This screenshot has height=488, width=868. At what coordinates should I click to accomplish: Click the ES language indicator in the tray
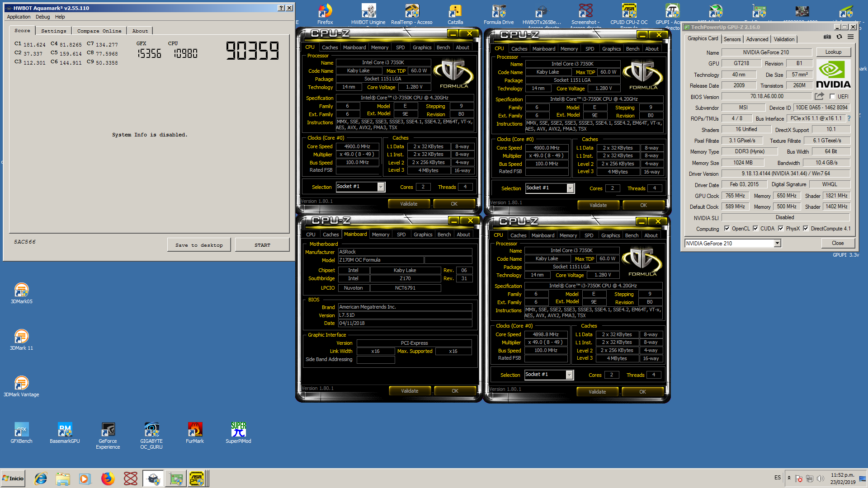pos(777,478)
